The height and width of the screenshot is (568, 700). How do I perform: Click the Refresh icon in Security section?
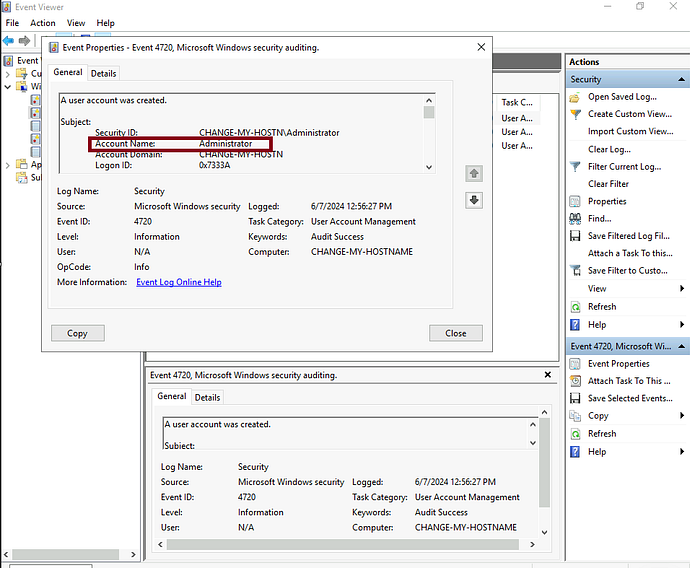point(575,307)
